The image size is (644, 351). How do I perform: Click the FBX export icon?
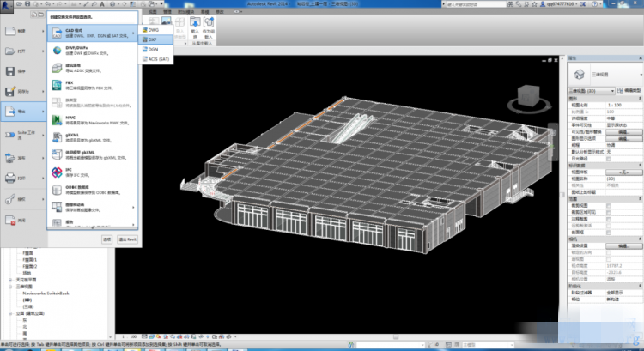[57, 85]
